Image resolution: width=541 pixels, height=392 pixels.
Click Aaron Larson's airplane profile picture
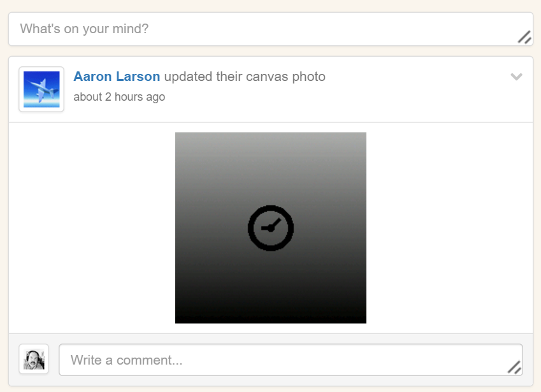pyautogui.click(x=41, y=89)
